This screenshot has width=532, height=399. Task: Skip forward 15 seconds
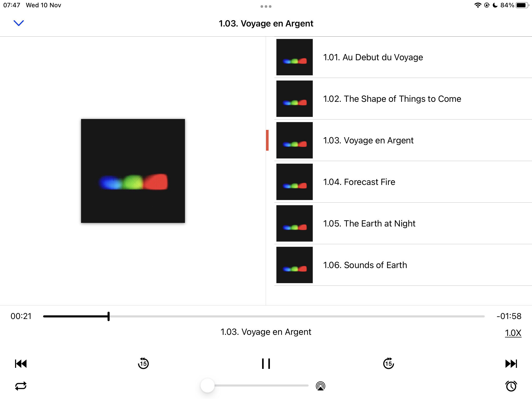(389, 363)
